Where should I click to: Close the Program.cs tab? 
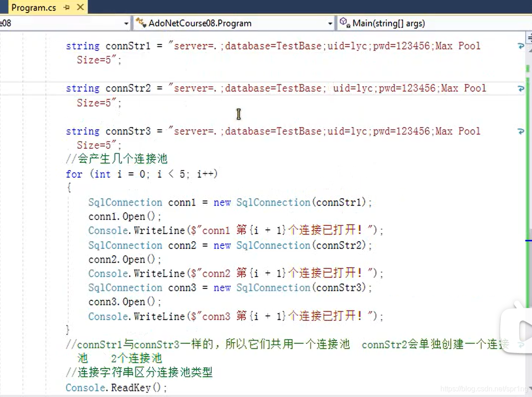tap(80, 7)
